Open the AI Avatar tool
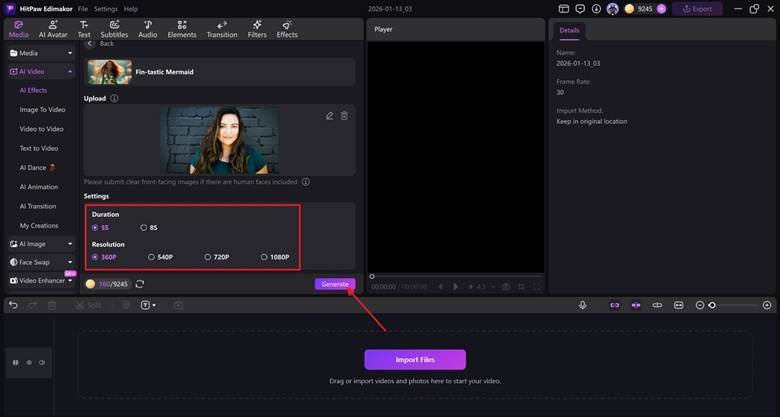The width and height of the screenshot is (780, 417). point(53,29)
